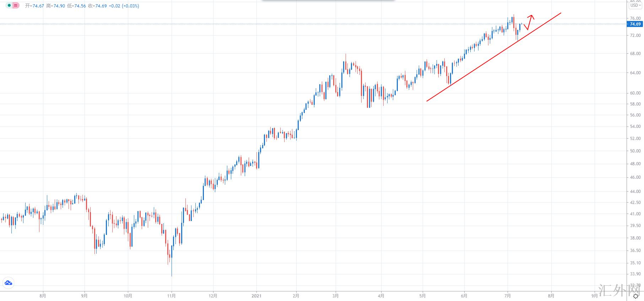Click the 60.00 price scale label
This screenshot has height=301, width=644.
tap(635, 93)
